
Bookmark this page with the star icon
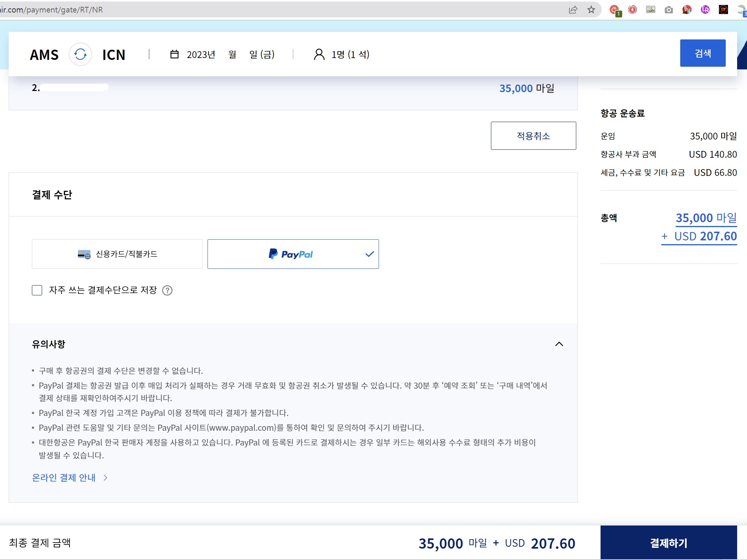591,10
